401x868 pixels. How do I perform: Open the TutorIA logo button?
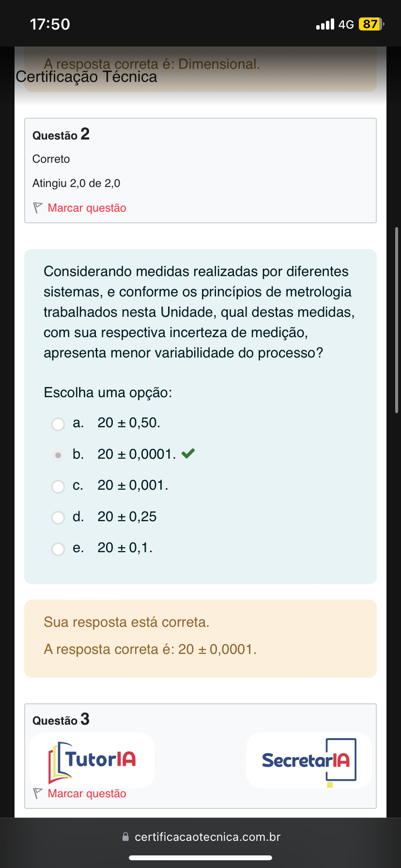92,760
